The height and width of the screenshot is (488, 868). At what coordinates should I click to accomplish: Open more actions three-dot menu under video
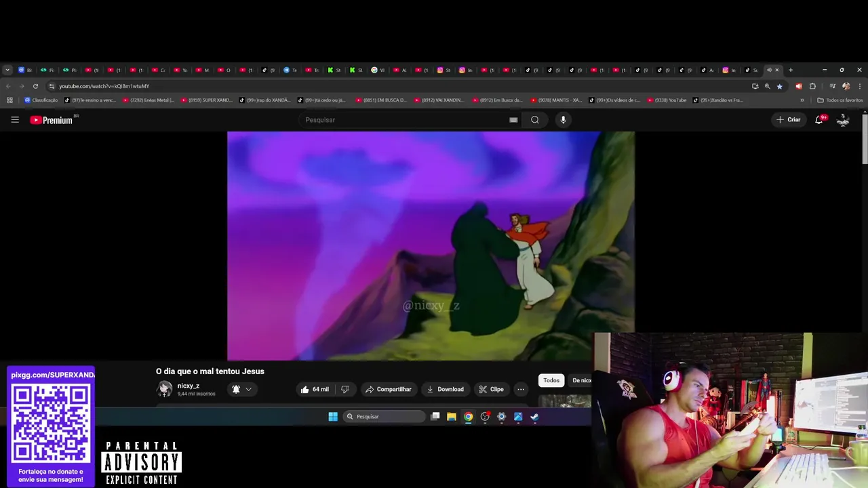click(521, 389)
